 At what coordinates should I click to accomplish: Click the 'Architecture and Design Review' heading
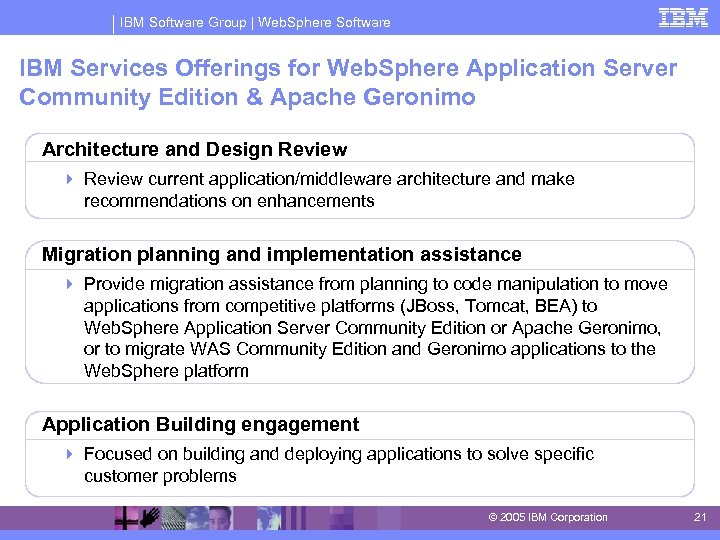tap(195, 149)
